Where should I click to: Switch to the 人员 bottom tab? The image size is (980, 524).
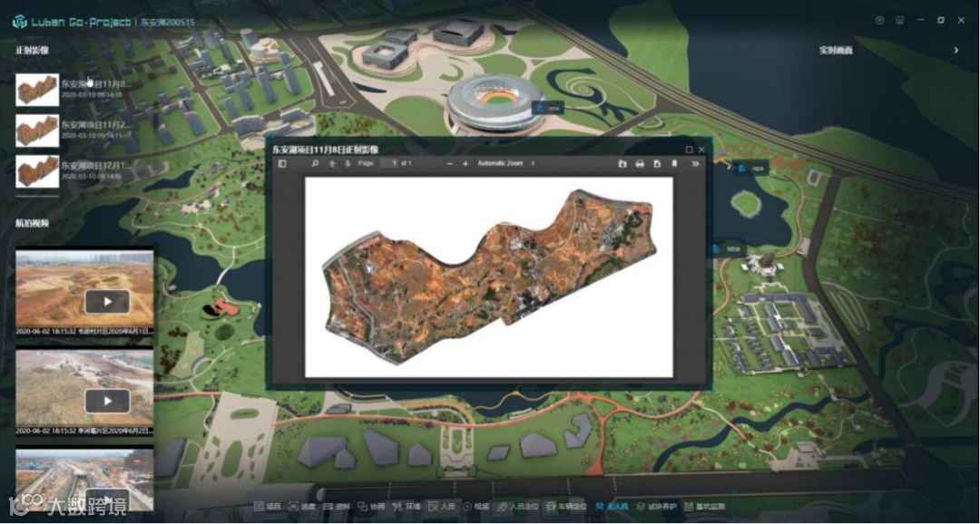[441, 507]
